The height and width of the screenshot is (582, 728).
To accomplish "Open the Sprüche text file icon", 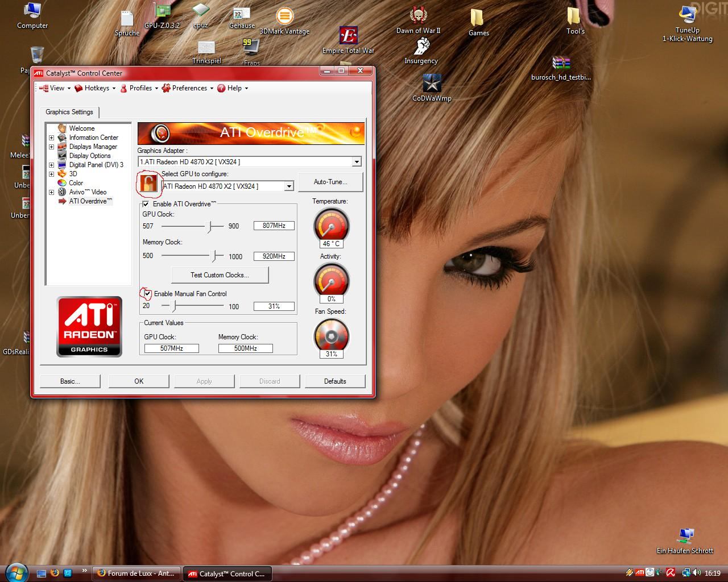I will 127,24.
